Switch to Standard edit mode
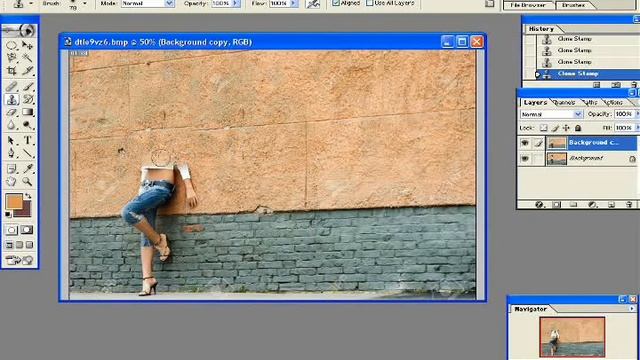This screenshot has width=640, height=360. (x=11, y=230)
